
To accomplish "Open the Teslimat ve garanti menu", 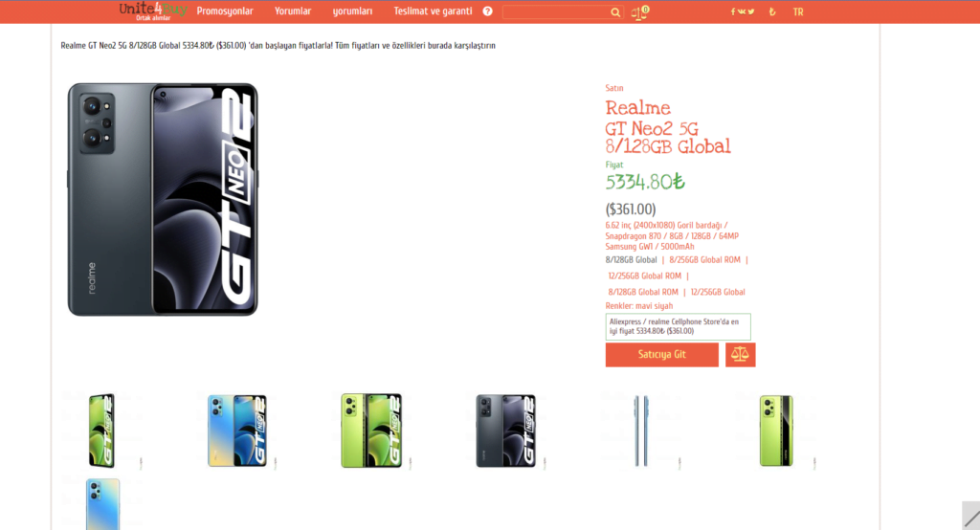I will click(433, 11).
